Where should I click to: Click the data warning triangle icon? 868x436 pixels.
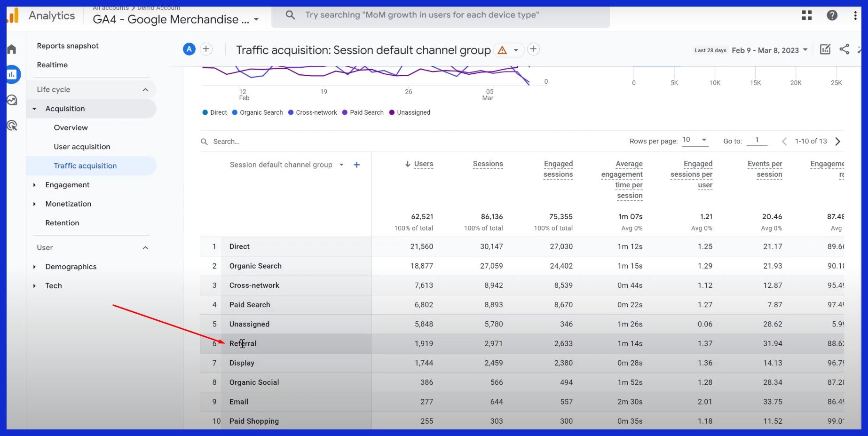[x=502, y=50]
